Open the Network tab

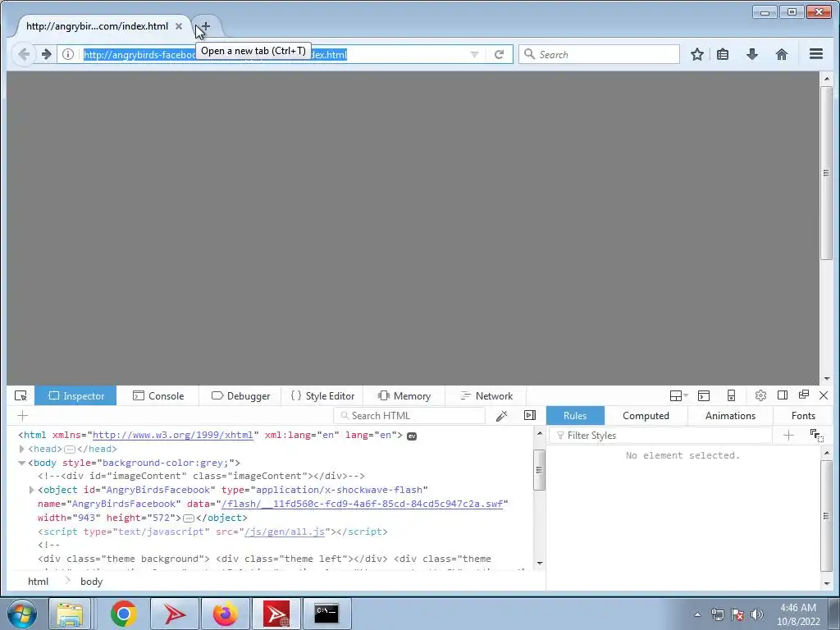(486, 396)
